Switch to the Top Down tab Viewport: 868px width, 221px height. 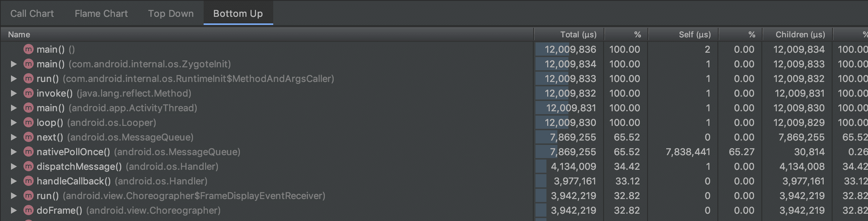(x=171, y=14)
